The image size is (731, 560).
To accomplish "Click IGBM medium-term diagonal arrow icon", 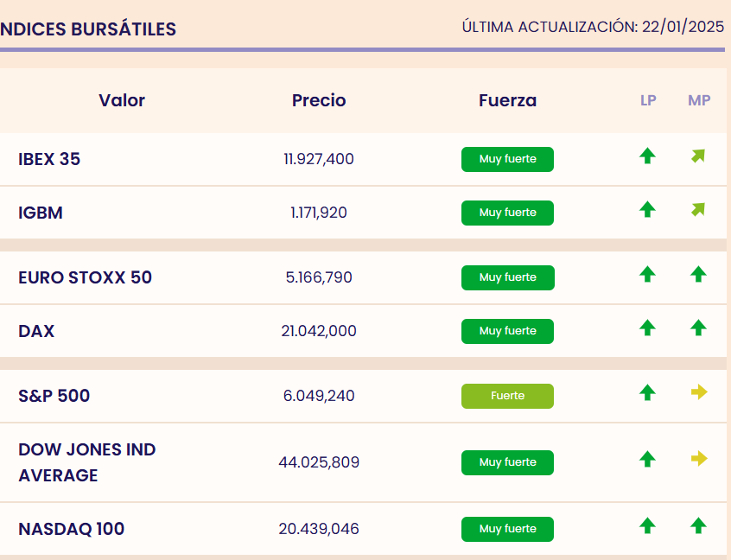I will coord(698,209).
